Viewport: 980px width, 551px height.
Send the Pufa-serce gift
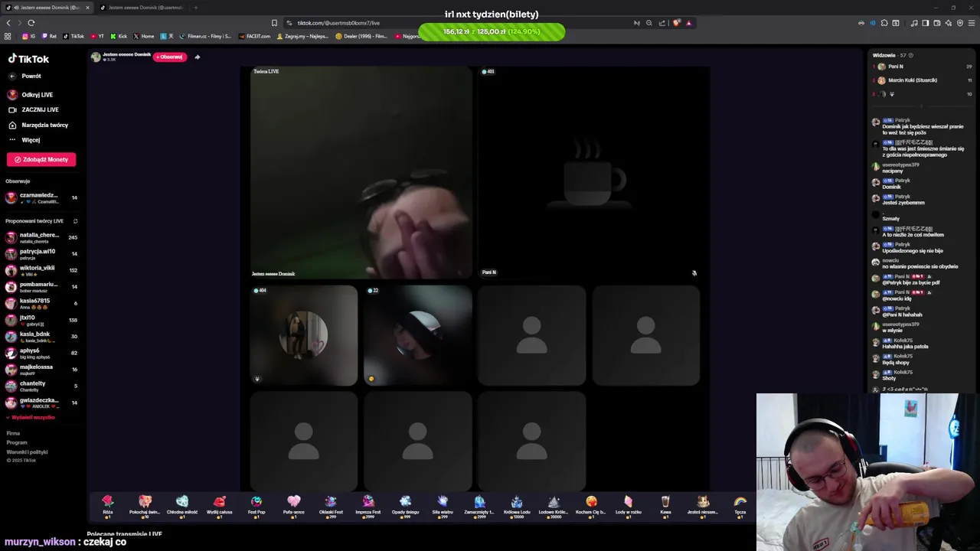pos(294,506)
